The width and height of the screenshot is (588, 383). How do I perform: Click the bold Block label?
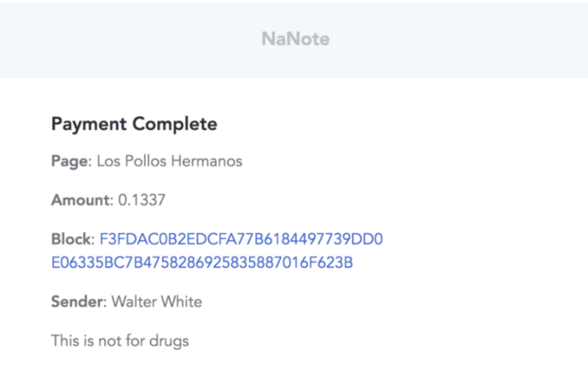coord(71,240)
